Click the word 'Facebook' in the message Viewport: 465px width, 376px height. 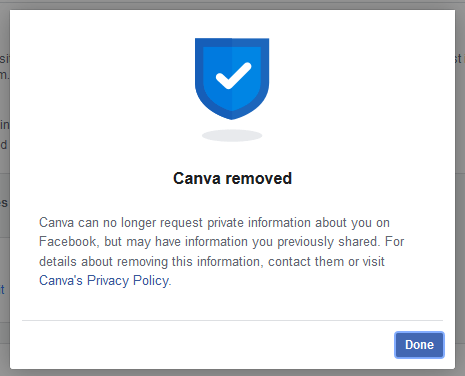click(x=69, y=242)
